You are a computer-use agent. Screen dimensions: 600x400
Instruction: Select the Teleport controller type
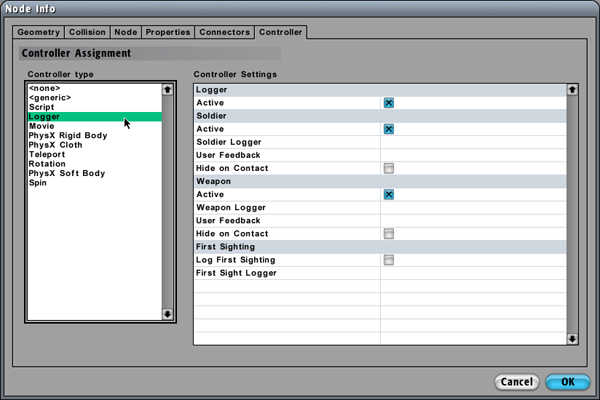click(x=48, y=155)
